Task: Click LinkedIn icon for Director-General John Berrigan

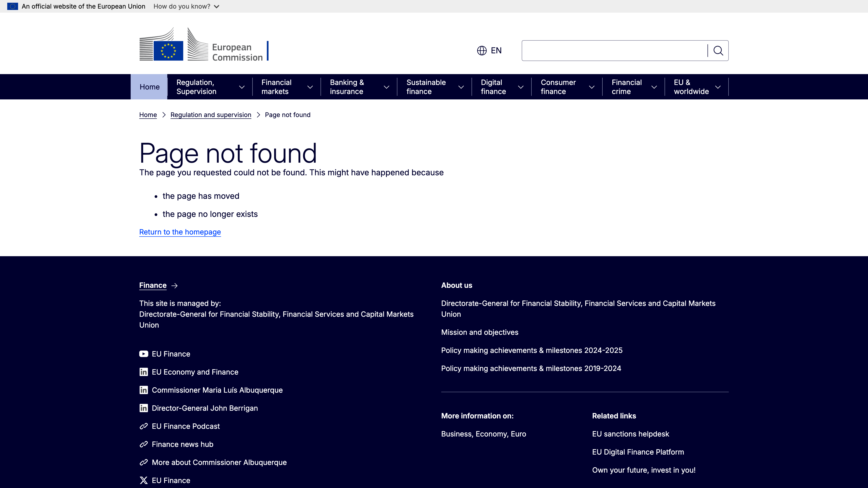Action: pyautogui.click(x=144, y=408)
